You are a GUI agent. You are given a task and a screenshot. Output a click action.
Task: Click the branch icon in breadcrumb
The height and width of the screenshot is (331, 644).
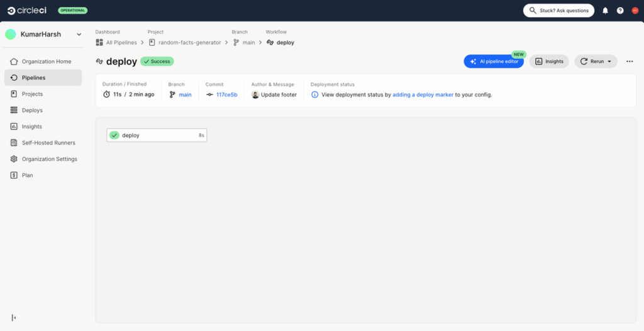click(x=236, y=43)
